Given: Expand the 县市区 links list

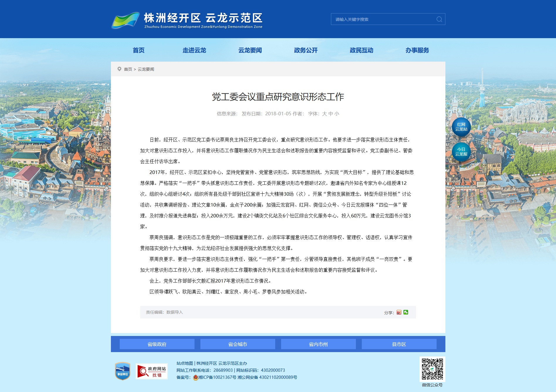Looking at the screenshot, I should 399,344.
